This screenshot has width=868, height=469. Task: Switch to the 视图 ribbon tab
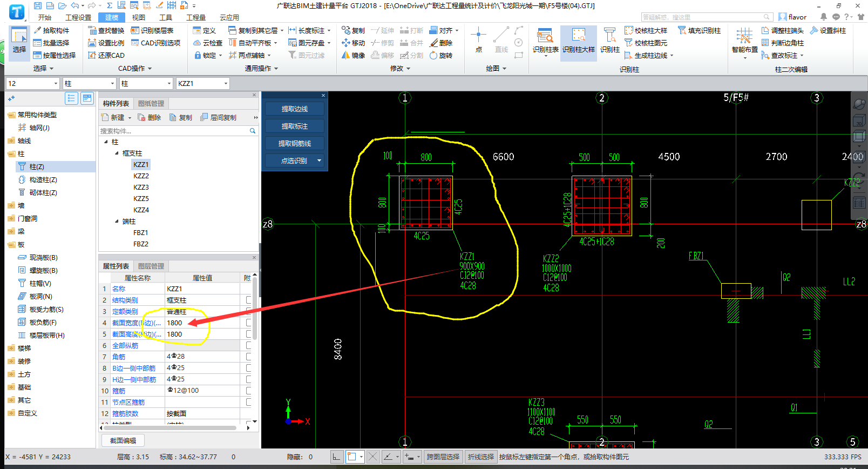(138, 17)
